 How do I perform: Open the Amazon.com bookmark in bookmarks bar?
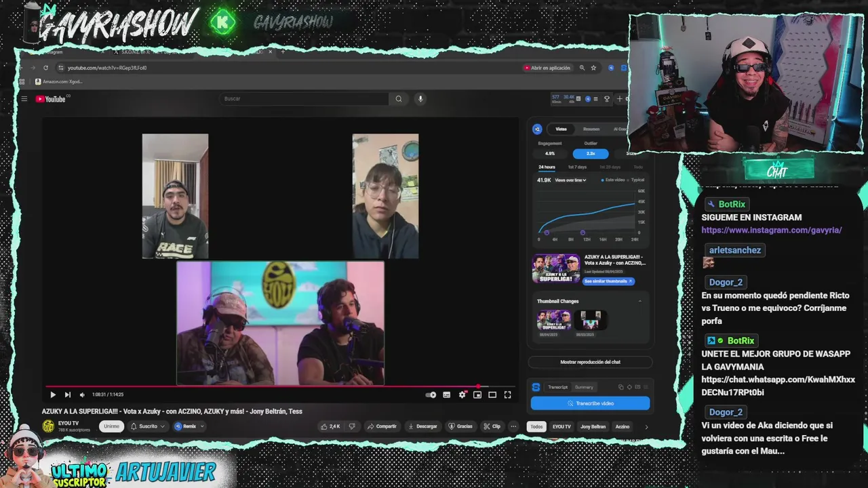58,81
